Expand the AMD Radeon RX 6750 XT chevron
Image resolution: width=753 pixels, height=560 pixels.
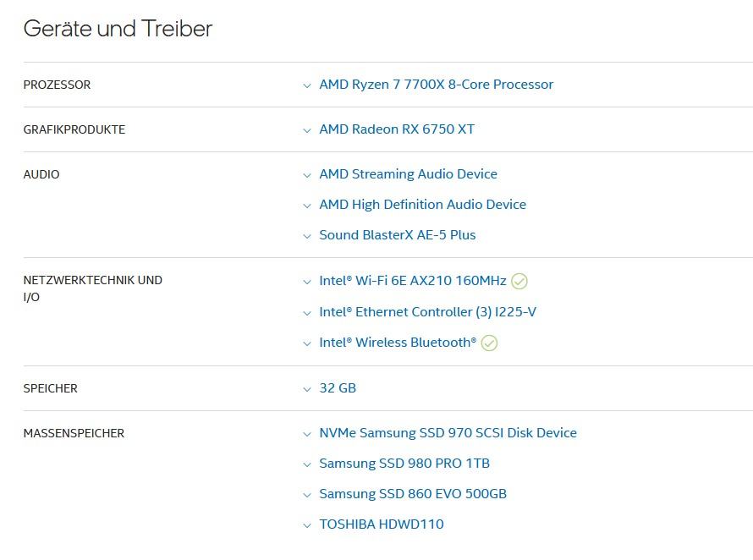coord(307,130)
